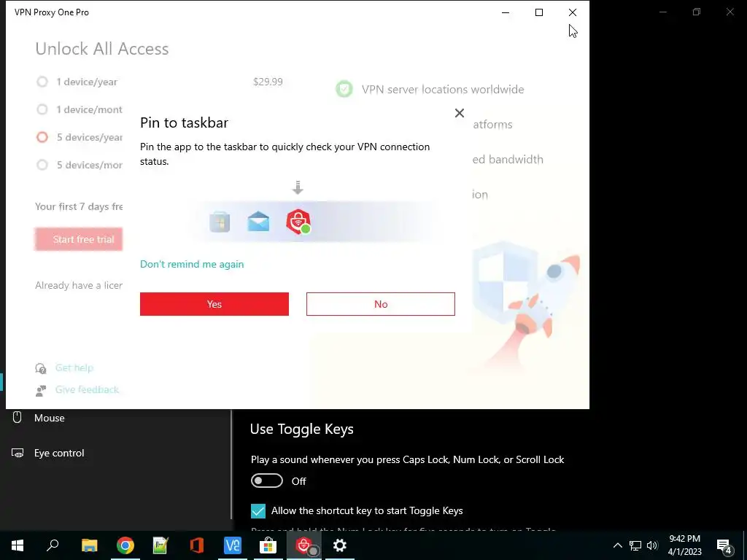Select the 5 devices/month plan
The height and width of the screenshot is (560, 747).
point(42,165)
